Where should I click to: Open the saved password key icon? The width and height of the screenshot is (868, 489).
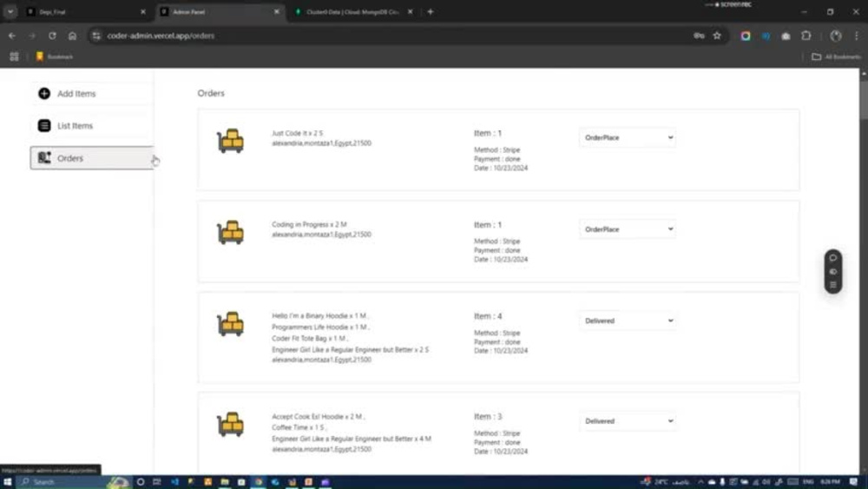[x=699, y=36]
